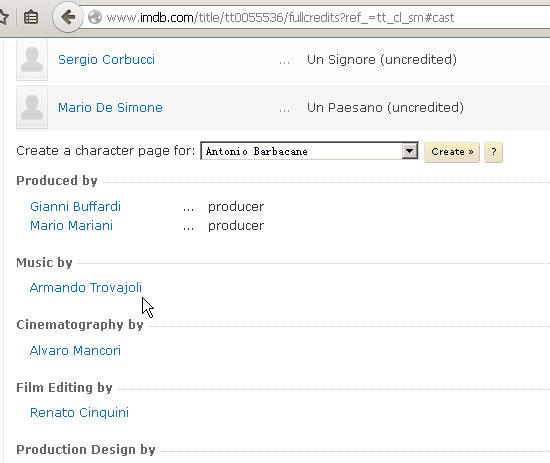Viewport: 550px width, 463px height.
Task: Click the question mark help button
Action: (x=493, y=152)
